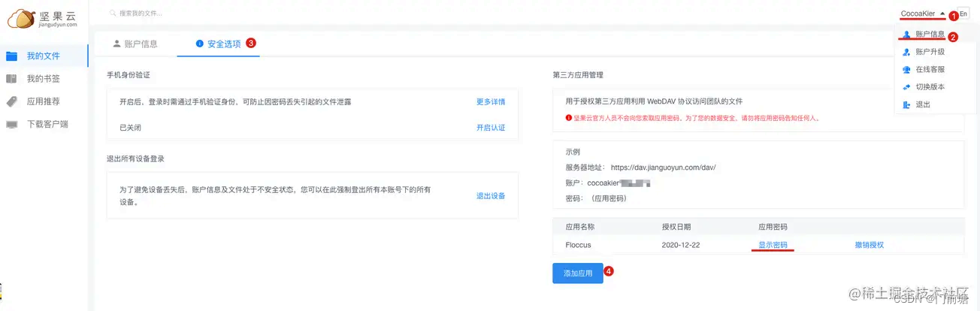Image resolution: width=980 pixels, height=311 pixels.
Task: Expand the CocoaKier account dropdown
Action: 923,14
